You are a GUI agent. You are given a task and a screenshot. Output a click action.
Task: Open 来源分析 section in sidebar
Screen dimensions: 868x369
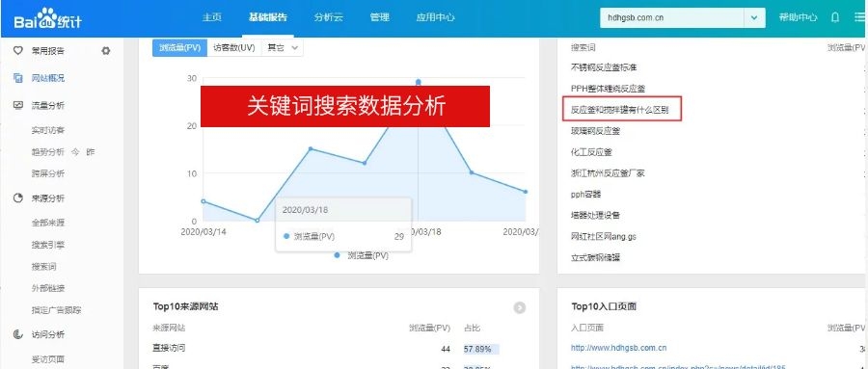pyautogui.click(x=47, y=198)
